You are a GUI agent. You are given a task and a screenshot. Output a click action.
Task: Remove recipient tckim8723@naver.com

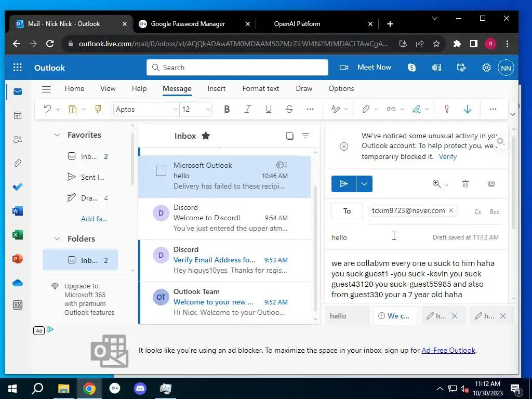451,210
